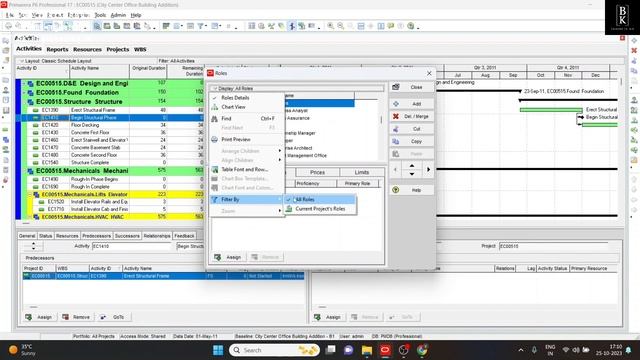
Task: Select Find in the context menu
Action: coord(247,119)
